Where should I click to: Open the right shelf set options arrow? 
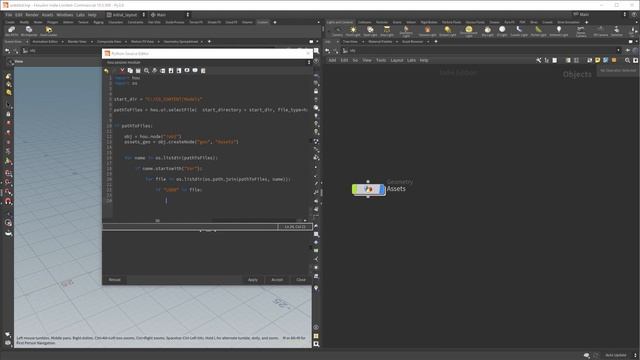click(636, 22)
